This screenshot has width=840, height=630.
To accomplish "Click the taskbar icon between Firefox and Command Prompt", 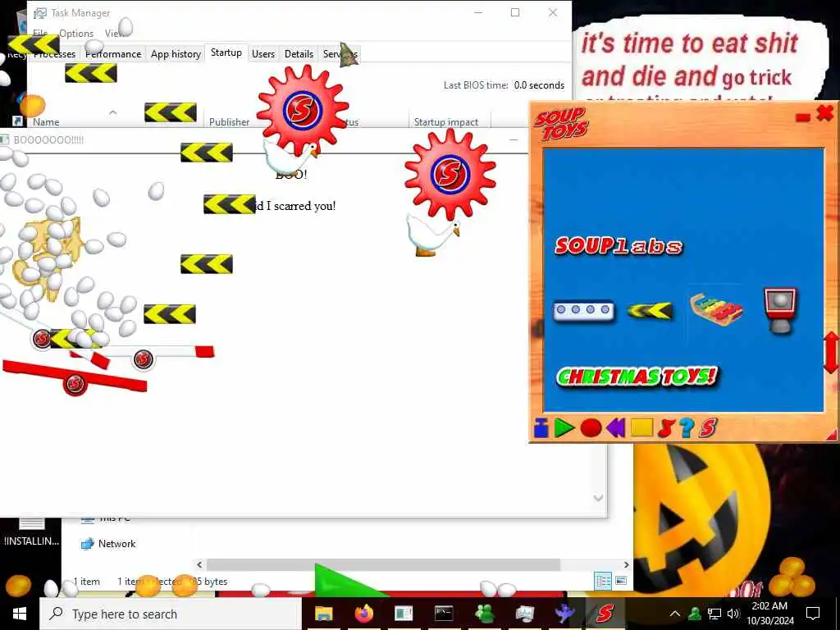I will tap(404, 614).
